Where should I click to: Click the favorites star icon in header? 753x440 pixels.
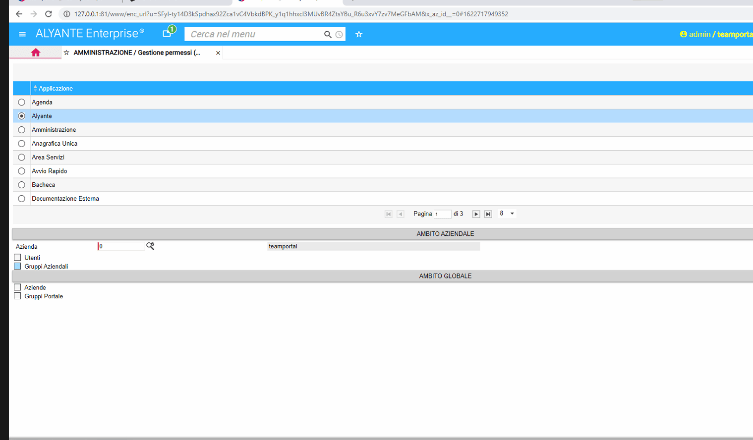click(358, 34)
